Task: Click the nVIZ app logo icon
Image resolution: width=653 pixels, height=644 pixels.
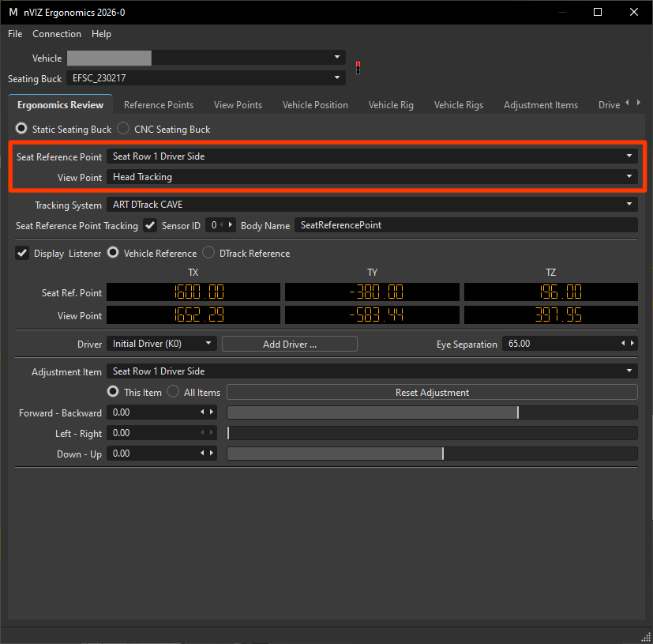Action: click(x=13, y=12)
